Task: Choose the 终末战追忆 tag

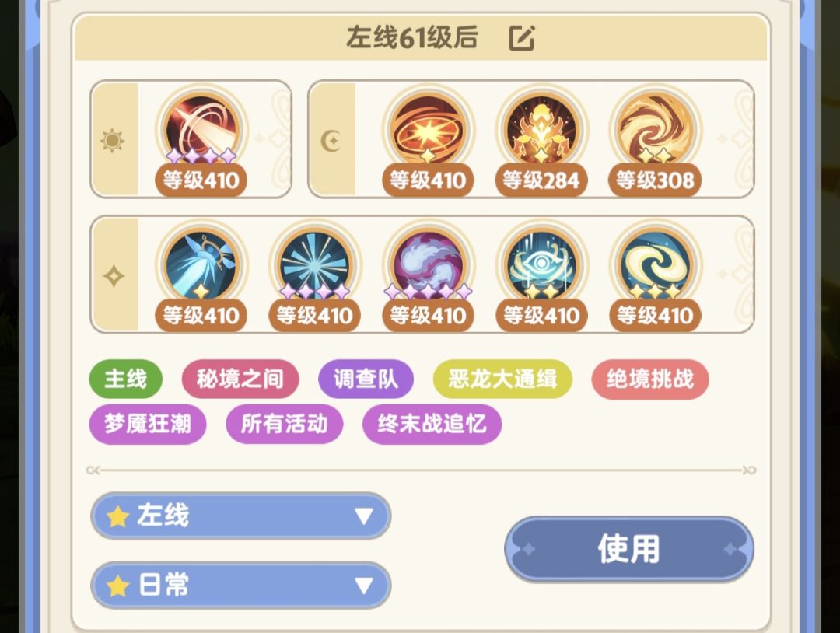Action: pos(432,424)
